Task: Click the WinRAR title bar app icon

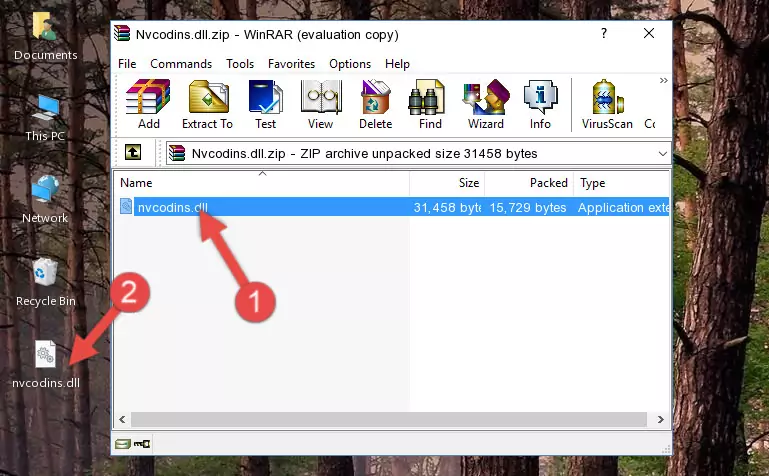Action: pos(122,34)
